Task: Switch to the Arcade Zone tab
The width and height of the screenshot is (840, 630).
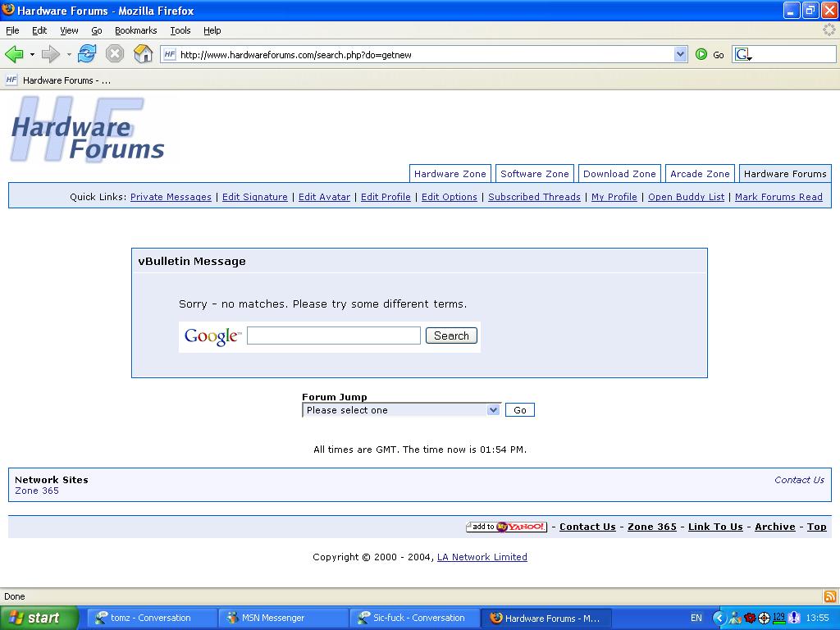Action: click(x=700, y=174)
